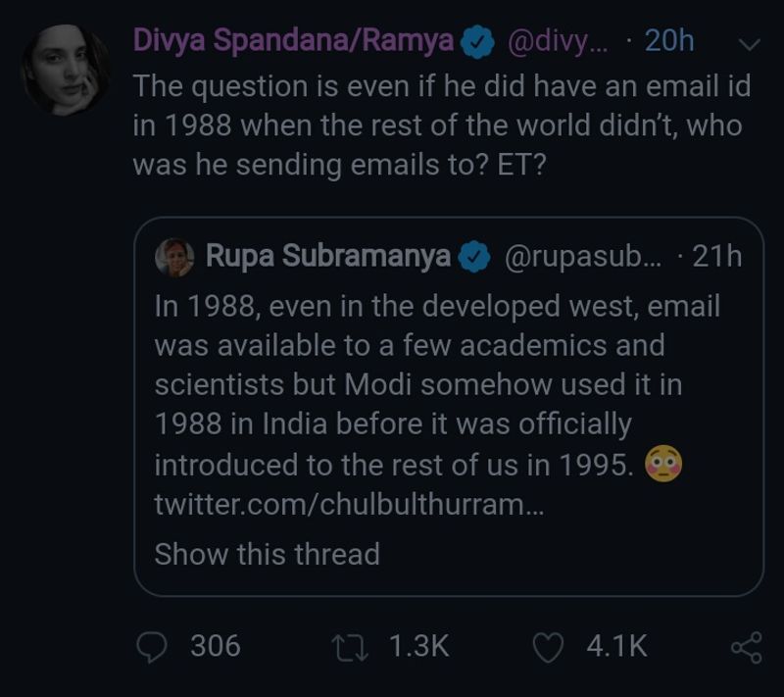This screenshot has height=697, width=784.
Task: Click the flushed face emoji in quoted tweet
Action: click(x=664, y=464)
